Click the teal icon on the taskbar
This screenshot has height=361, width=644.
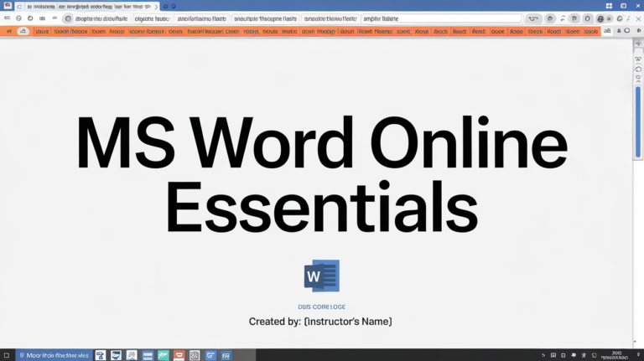pos(164,355)
